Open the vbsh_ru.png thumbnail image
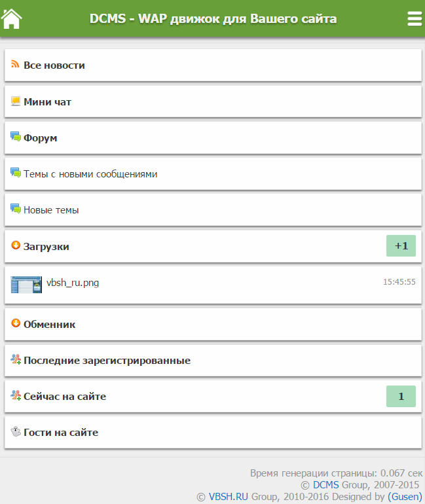 pos(26,284)
